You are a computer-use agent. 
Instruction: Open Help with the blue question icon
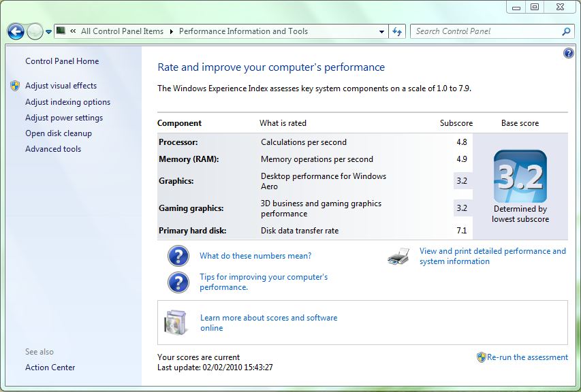click(x=568, y=53)
